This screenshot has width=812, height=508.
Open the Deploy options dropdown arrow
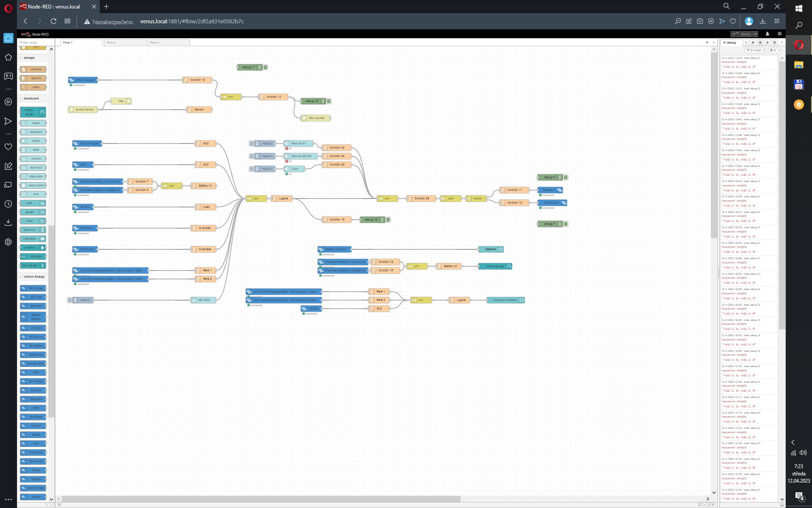[x=755, y=34]
